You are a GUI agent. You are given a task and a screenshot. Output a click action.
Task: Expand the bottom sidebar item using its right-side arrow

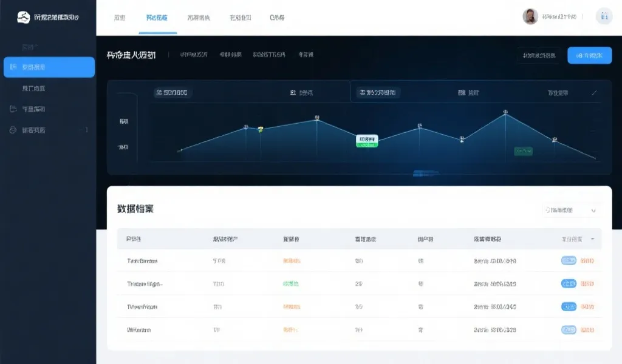click(87, 130)
